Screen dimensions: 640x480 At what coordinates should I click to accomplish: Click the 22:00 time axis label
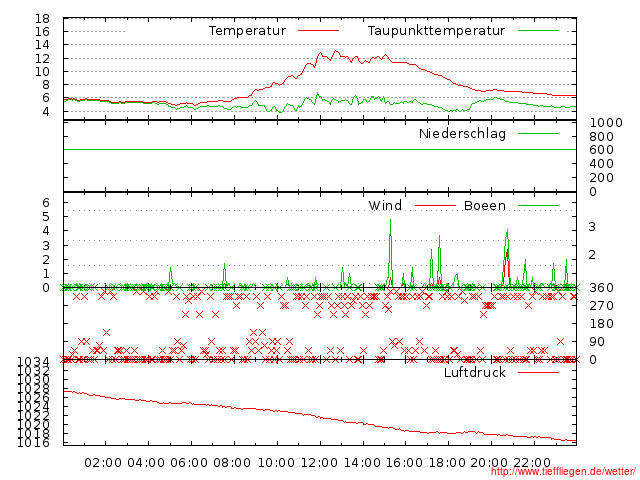click(532, 463)
